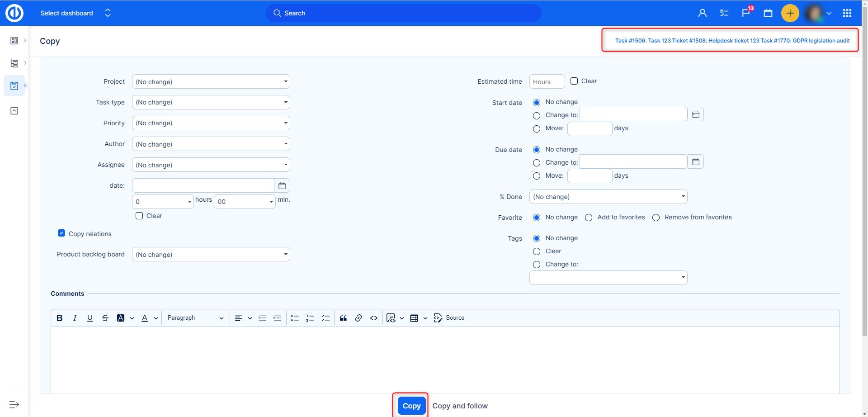
Task: Click the yellow plus add button
Action: pyautogui.click(x=790, y=13)
